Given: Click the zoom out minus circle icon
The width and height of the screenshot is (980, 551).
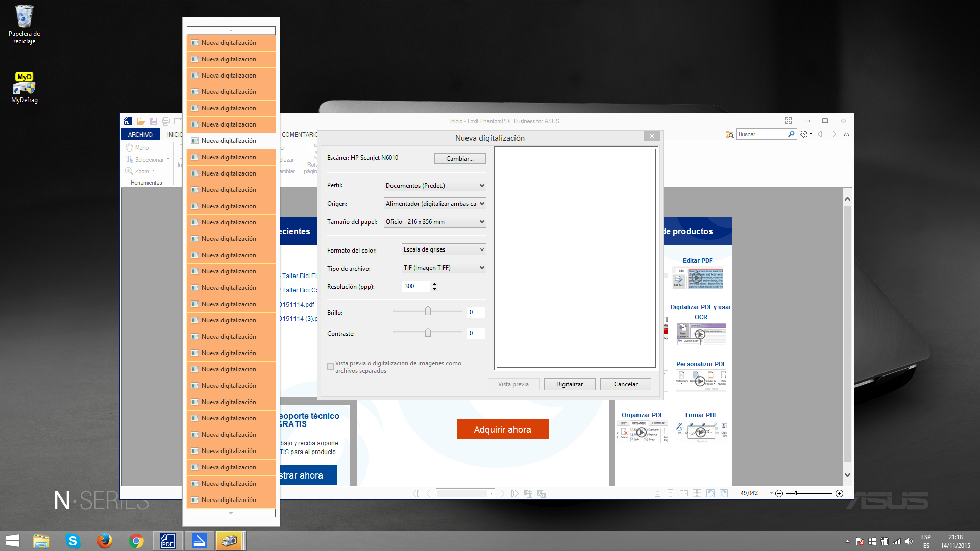Looking at the screenshot, I should (x=779, y=493).
